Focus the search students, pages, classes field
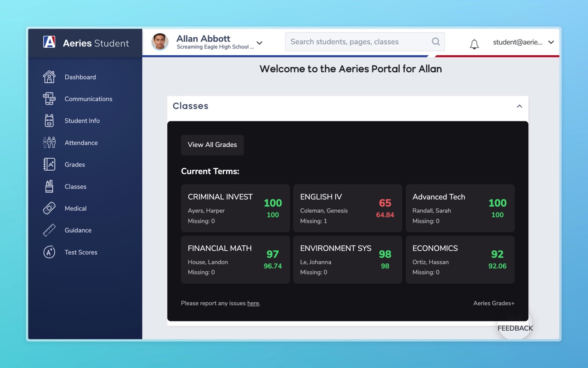The height and width of the screenshot is (368, 588). (365, 42)
